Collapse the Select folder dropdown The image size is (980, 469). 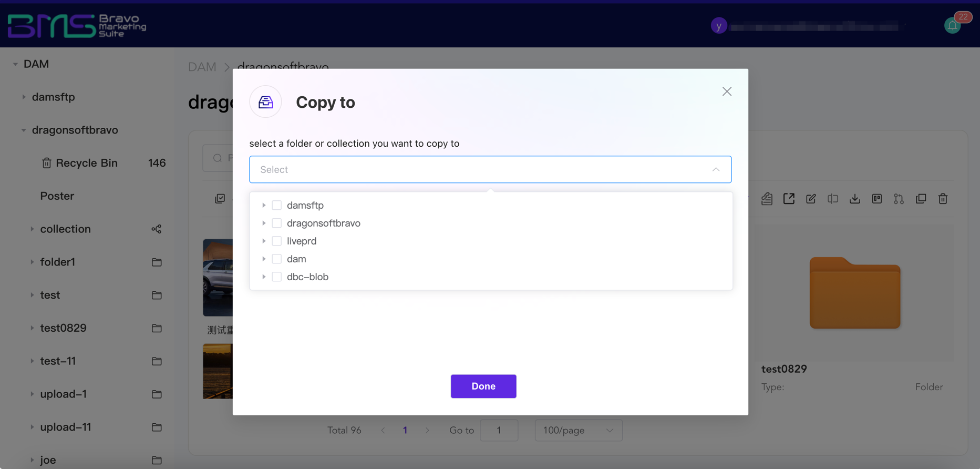click(x=716, y=169)
